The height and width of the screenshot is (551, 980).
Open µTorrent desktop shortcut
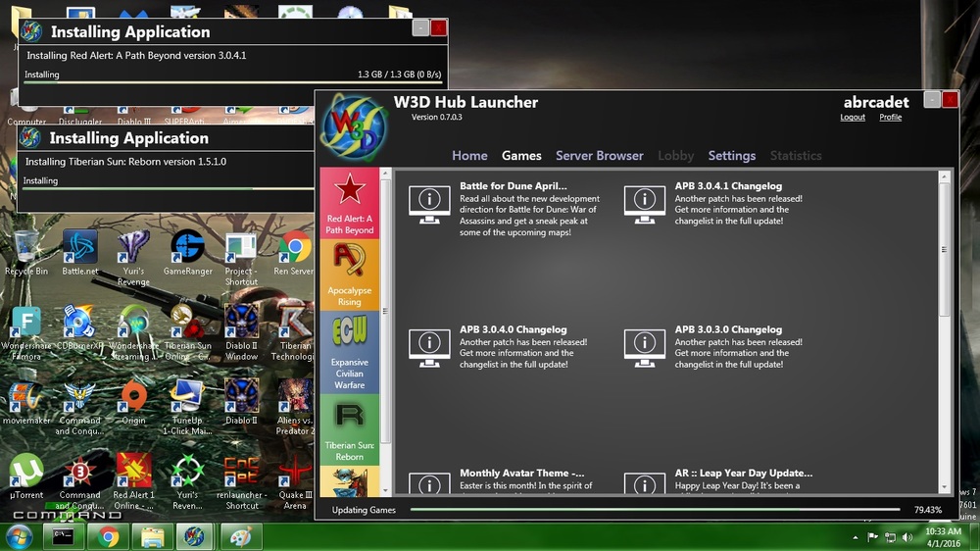coord(26,476)
